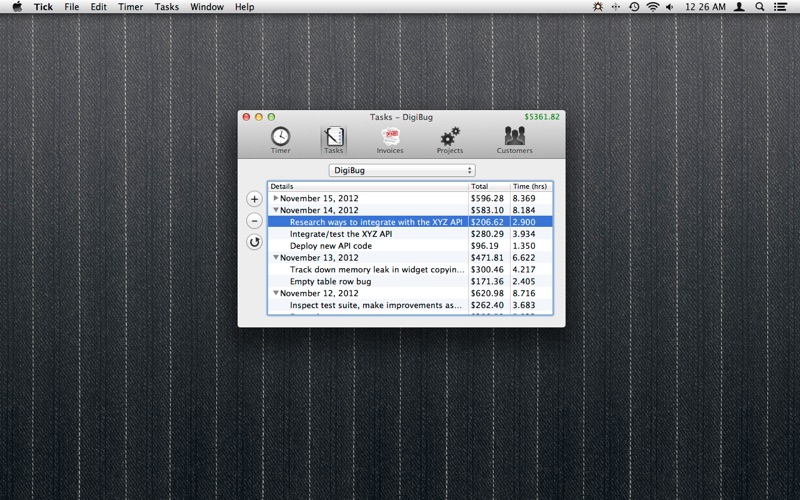Screen dimensions: 800x500
Task: Remove selected task with minus button
Action: (254, 220)
